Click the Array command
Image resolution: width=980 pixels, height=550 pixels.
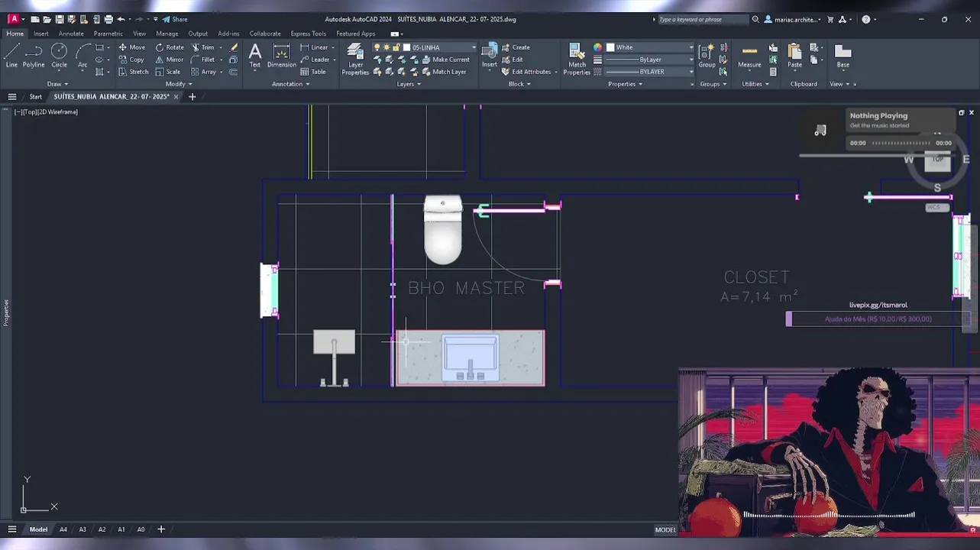(x=203, y=72)
